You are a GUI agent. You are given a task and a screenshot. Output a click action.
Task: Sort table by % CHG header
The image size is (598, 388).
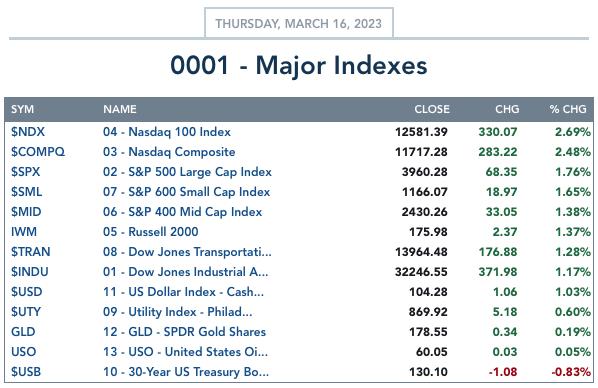click(568, 109)
